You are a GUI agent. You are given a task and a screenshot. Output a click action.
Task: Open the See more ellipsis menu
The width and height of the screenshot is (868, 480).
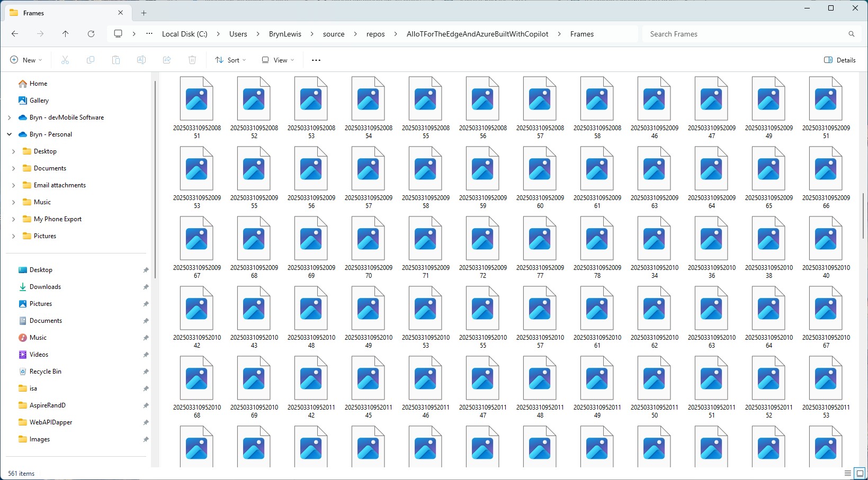click(316, 60)
